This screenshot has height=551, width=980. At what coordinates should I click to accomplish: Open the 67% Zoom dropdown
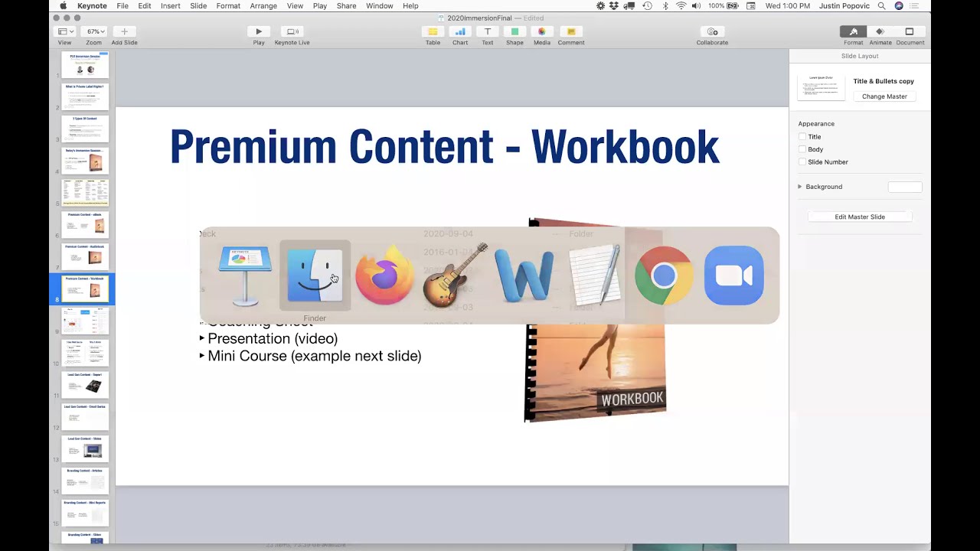(x=95, y=31)
